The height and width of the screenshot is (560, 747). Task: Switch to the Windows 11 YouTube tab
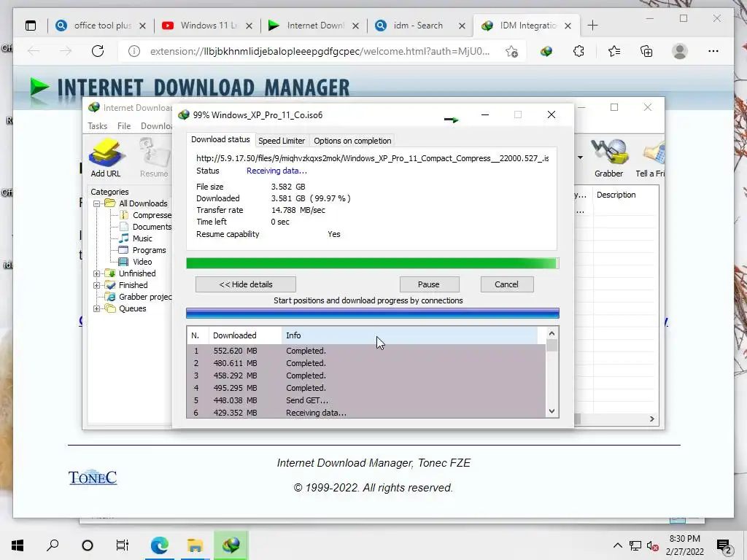(x=208, y=26)
